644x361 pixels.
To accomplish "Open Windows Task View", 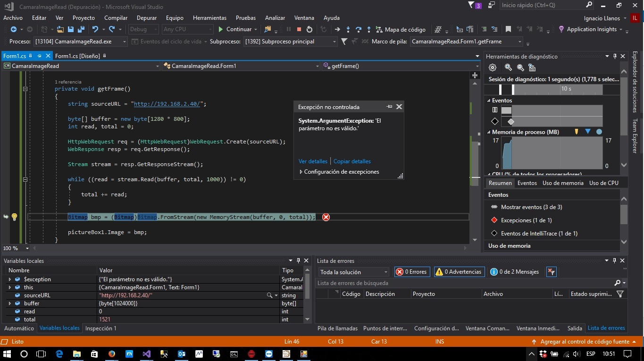I will point(41,354).
